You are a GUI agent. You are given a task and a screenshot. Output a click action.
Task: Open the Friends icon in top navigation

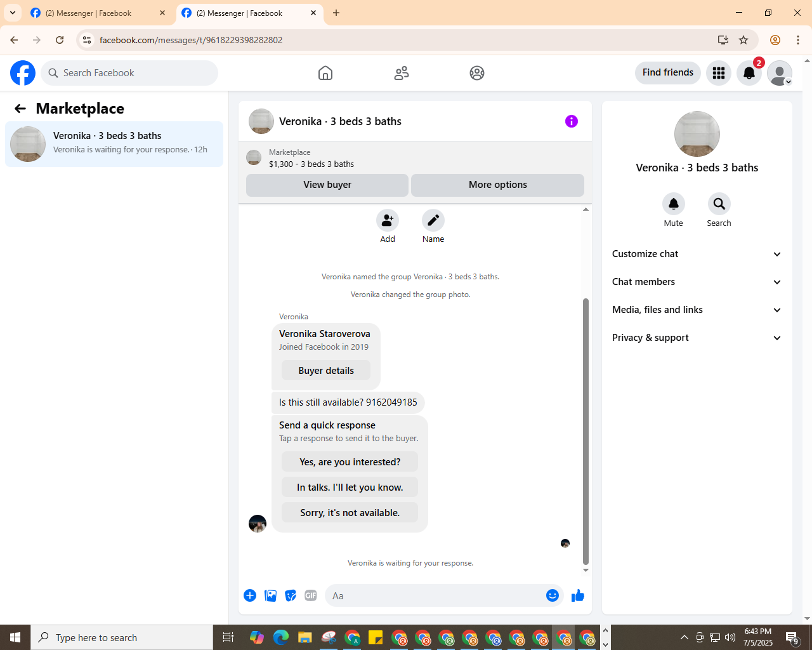[402, 73]
